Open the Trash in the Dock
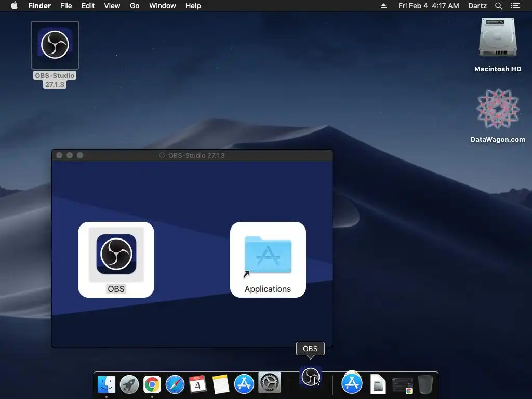Viewport: 532px width, 399px height. [425, 384]
